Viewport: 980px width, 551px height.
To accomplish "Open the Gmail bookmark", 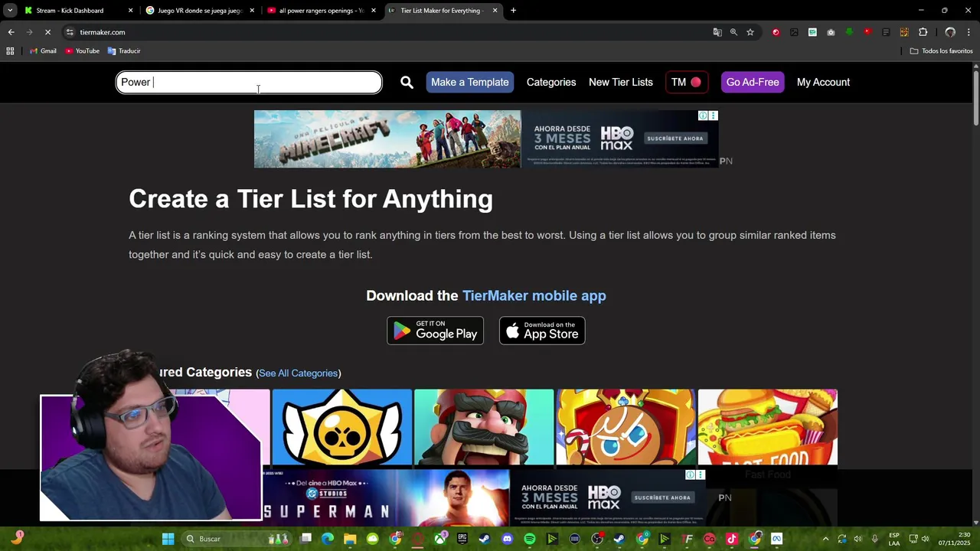I will click(43, 51).
